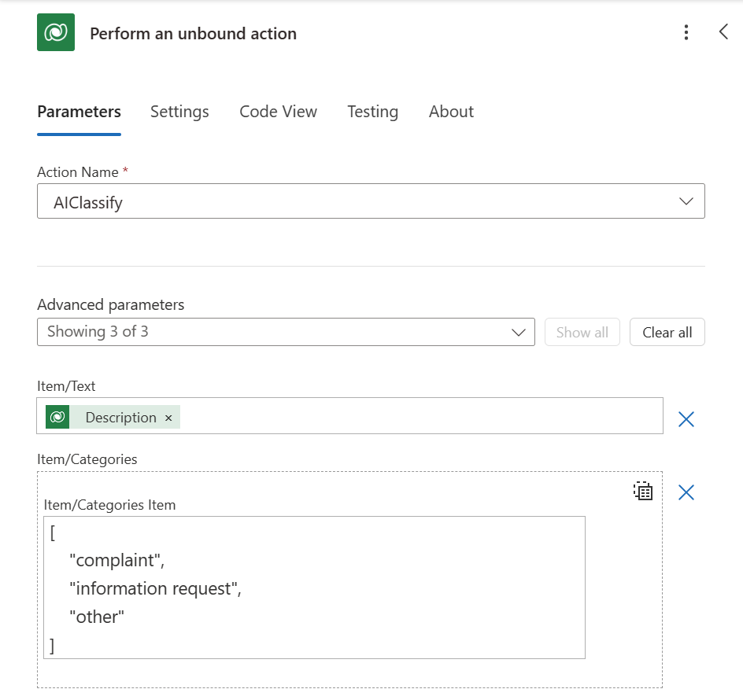This screenshot has height=700, width=743.
Task: Click the Dataverse connector icon in header
Action: click(x=56, y=33)
